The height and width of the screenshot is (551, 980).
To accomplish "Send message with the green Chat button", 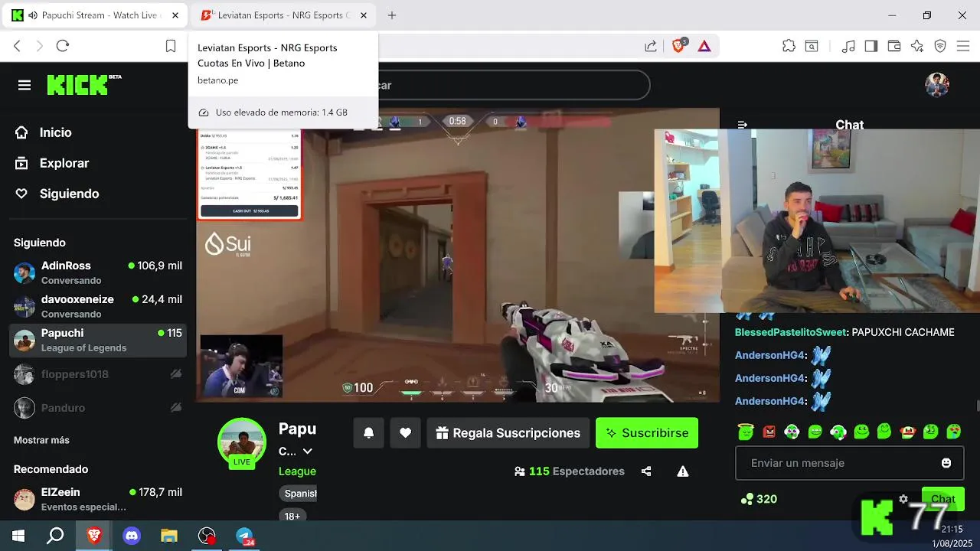I will click(942, 499).
